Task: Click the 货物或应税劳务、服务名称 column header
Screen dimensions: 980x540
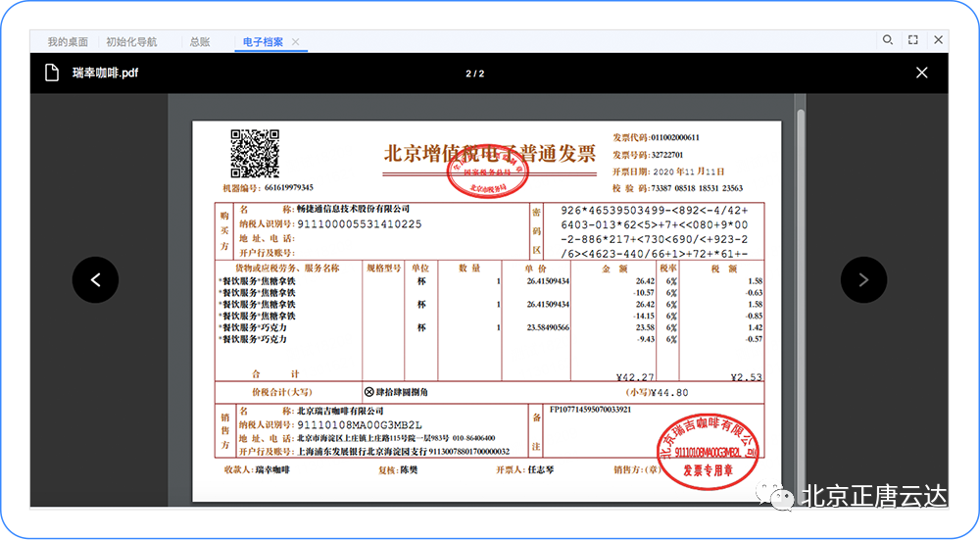Action: [x=287, y=269]
